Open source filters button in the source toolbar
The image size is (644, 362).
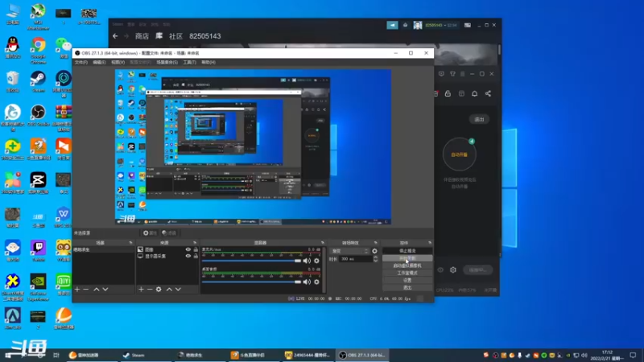click(x=169, y=233)
